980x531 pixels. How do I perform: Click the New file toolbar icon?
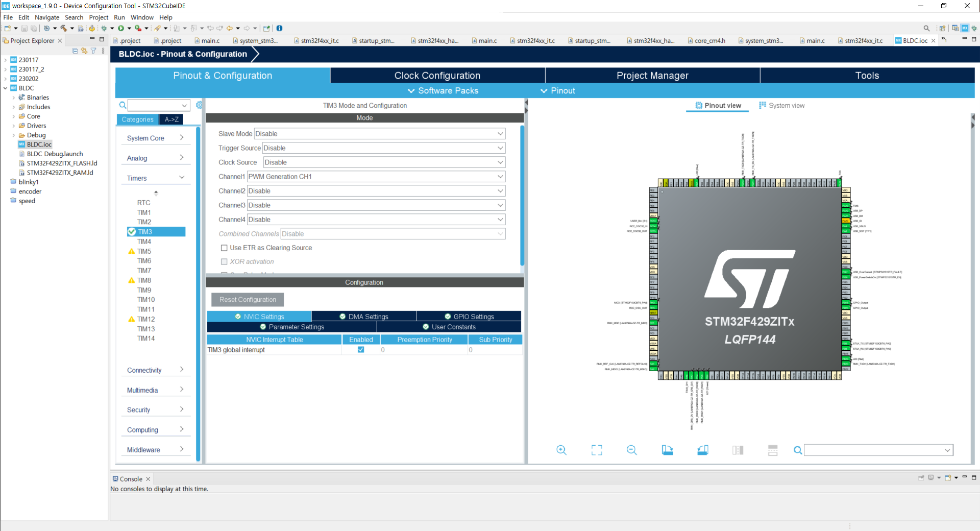(x=8, y=28)
